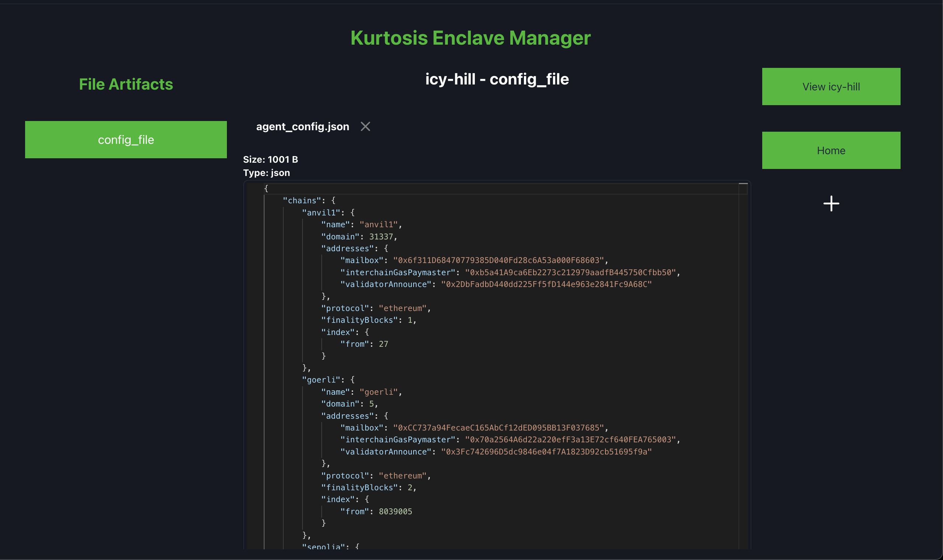Click the Kurtosis Enclave Manager title
943x560 pixels.
coord(470,38)
